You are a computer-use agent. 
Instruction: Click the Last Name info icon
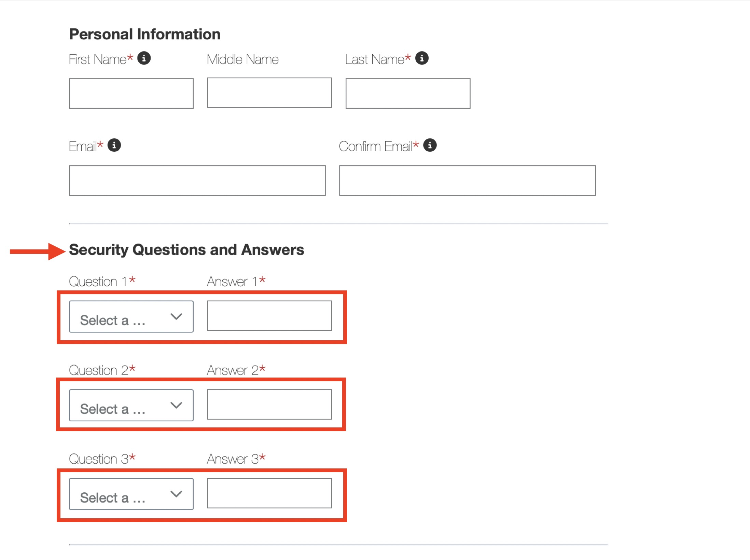(422, 58)
